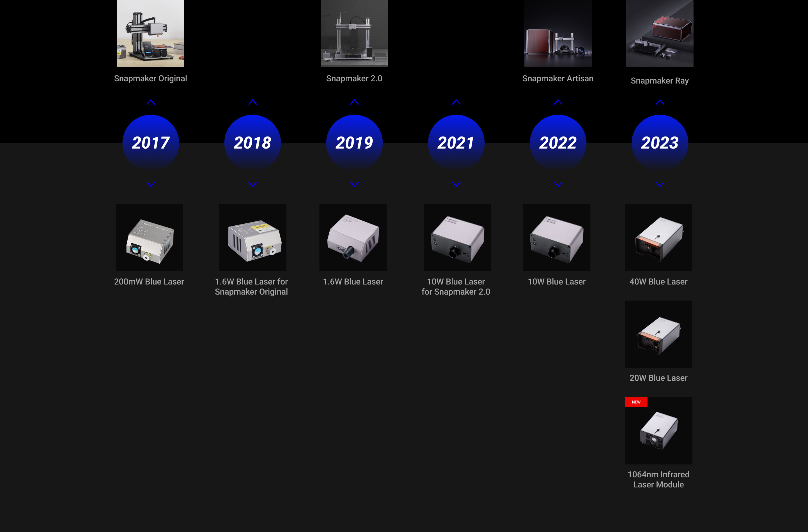Click the 10W Blue Laser for Snapmaker 2.0 caption
Image resolution: width=808 pixels, height=532 pixels.
tap(456, 287)
